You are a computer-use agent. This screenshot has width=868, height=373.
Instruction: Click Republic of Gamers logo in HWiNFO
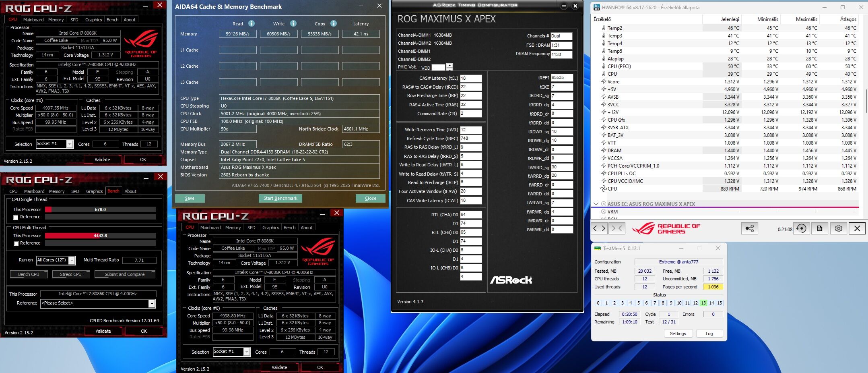pyautogui.click(x=666, y=228)
